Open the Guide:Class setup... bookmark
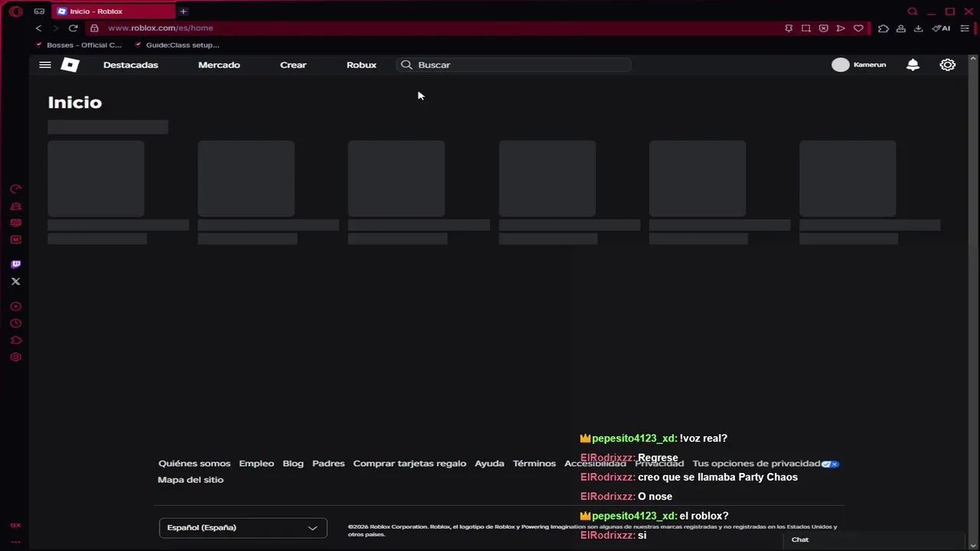Screen dimensions: 980x551 tap(177, 45)
